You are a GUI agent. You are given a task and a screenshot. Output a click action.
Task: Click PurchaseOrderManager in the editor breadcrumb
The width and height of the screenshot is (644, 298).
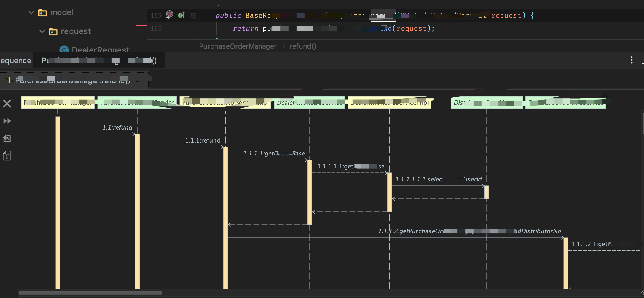[x=238, y=46]
